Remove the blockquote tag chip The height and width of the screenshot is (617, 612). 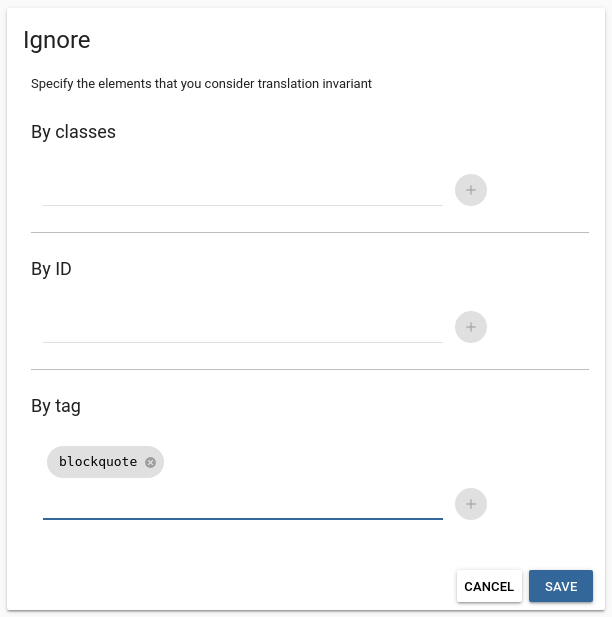150,462
